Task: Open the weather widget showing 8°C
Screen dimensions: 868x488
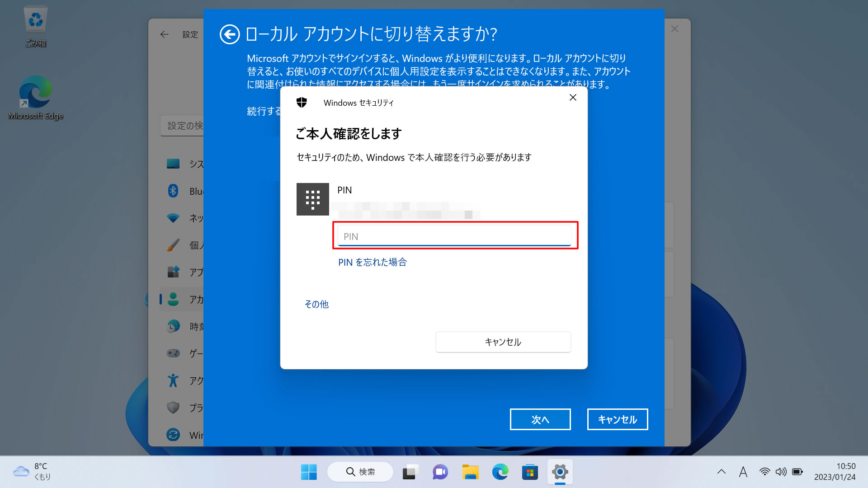Action: click(x=32, y=472)
